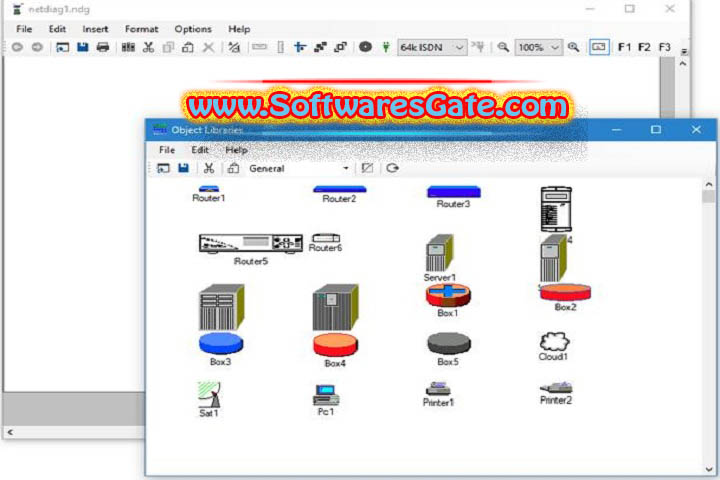This screenshot has width=720, height=480.
Task: Click the Copy icon in main toolbar
Action: point(169,47)
